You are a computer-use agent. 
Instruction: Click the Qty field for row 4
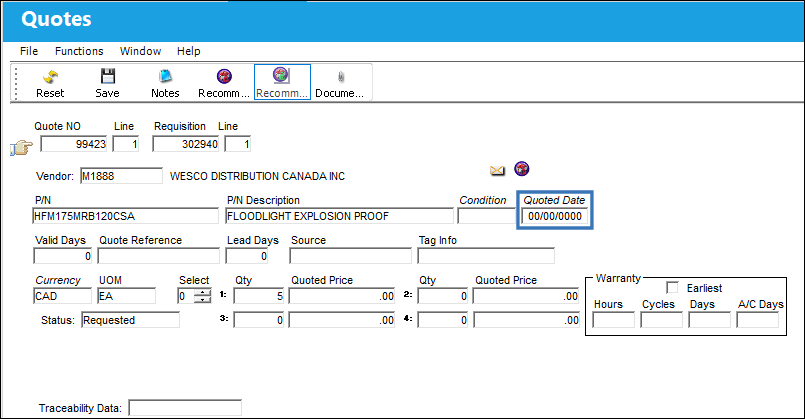443,320
